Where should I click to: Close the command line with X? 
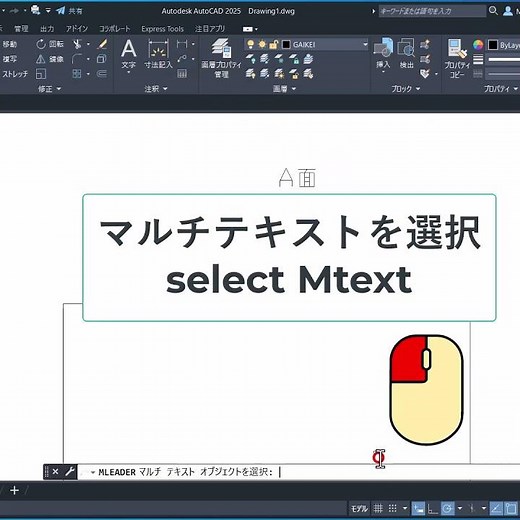(55, 472)
